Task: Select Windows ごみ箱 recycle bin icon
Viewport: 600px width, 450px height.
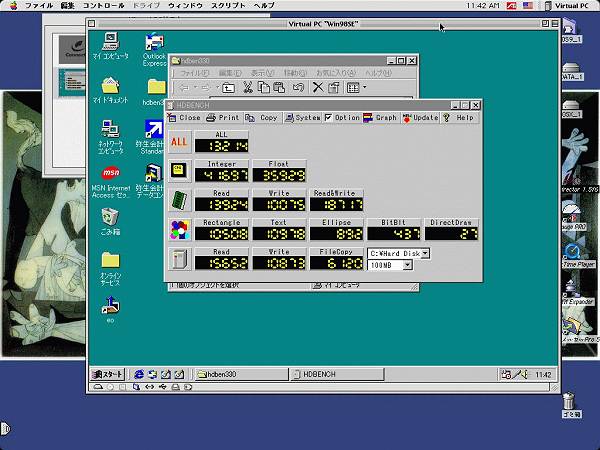Action: coord(110,221)
